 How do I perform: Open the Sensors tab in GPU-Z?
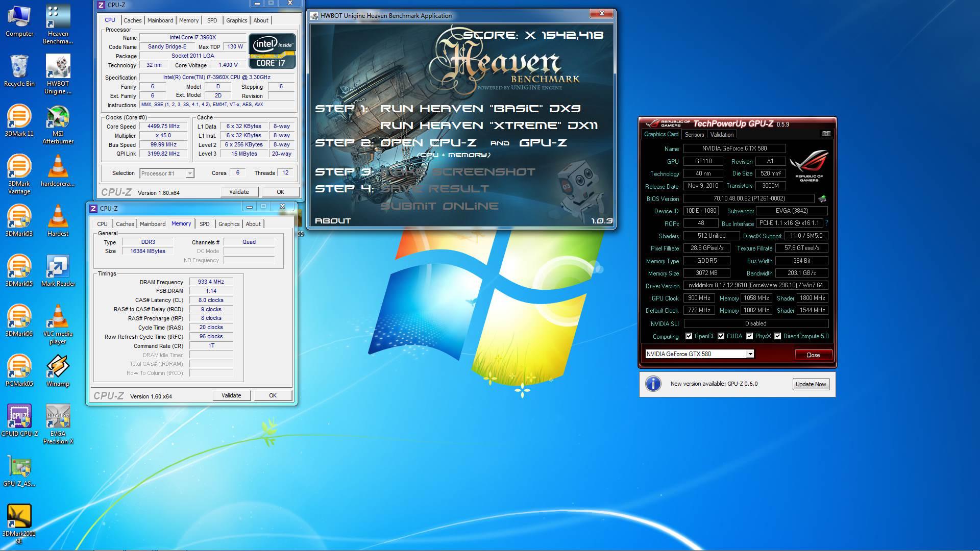(x=694, y=135)
